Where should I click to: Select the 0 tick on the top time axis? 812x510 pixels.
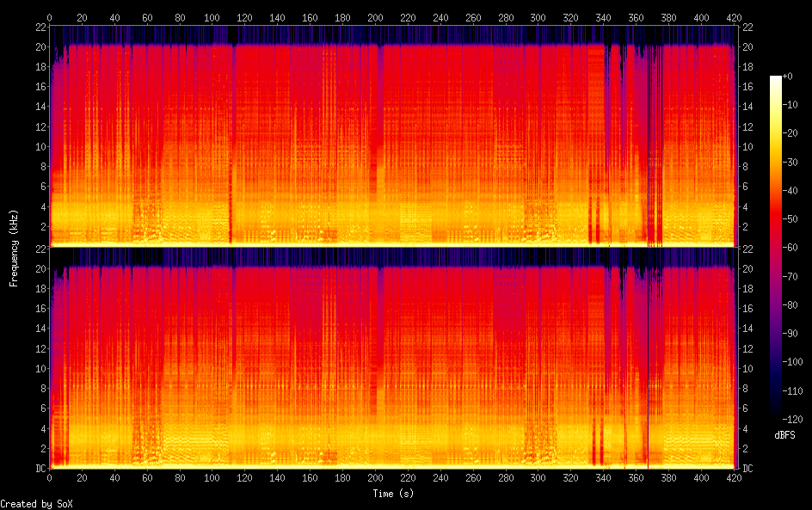pyautogui.click(x=49, y=16)
